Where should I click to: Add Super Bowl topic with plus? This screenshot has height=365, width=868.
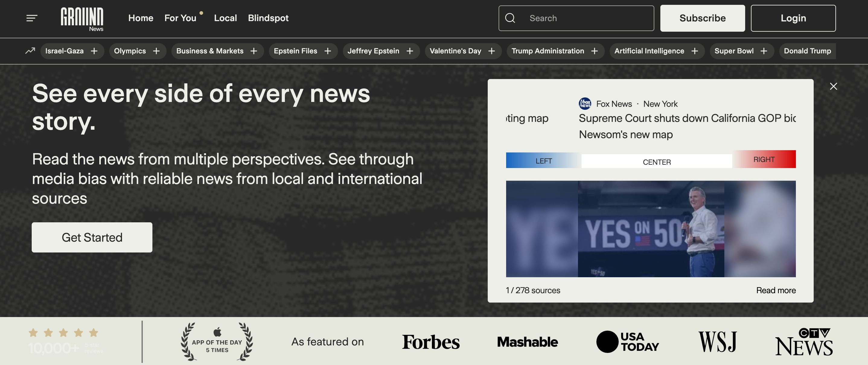tap(764, 51)
